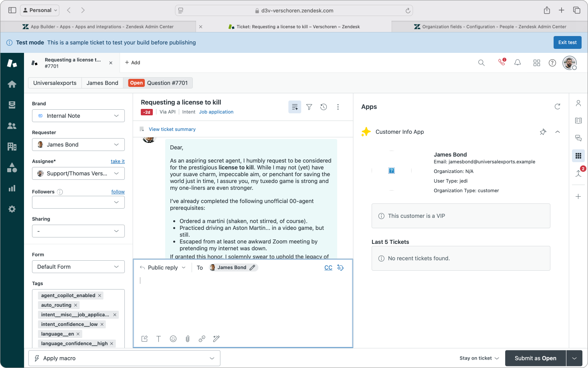Open Safari Personal profile dropdown
This screenshot has height=368, width=588.
pos(40,10)
